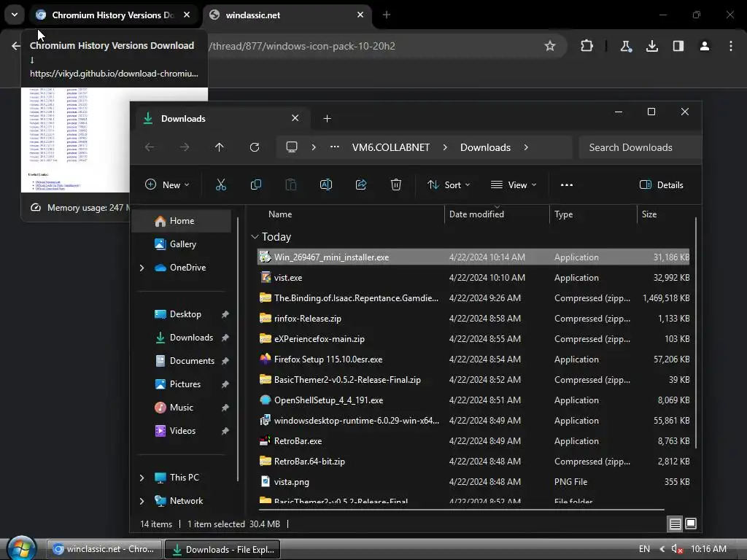Viewport: 747px width, 560px height.
Task: Click the Rename icon in Explorer toolbar
Action: (326, 184)
